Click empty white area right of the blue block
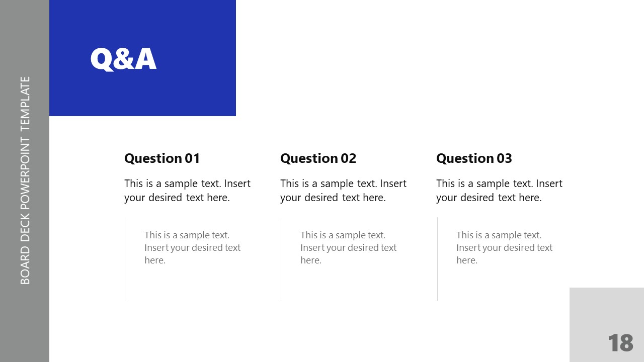Viewport: 644px width, 362px height. (x=428, y=60)
